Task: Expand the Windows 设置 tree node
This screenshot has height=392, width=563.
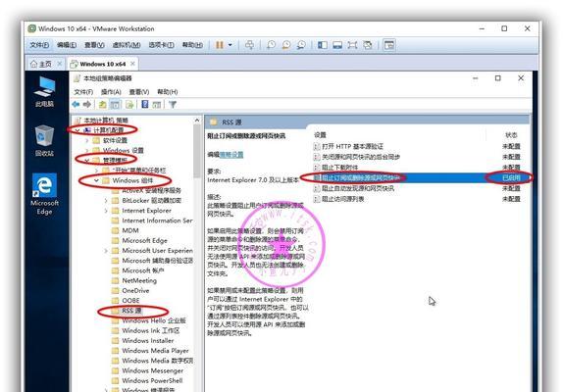Action: (87, 150)
